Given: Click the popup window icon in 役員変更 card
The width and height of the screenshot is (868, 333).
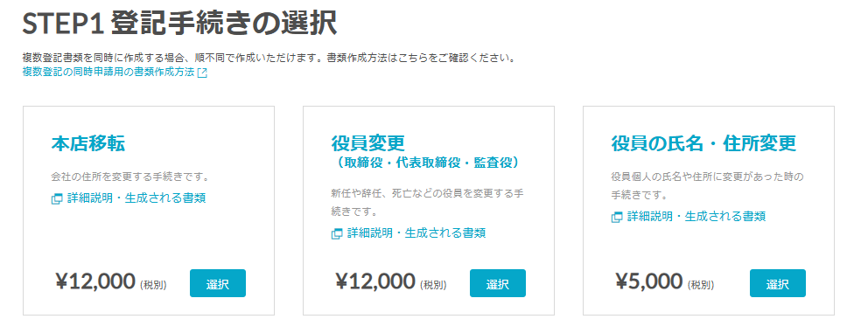Looking at the screenshot, I should pyautogui.click(x=337, y=234).
